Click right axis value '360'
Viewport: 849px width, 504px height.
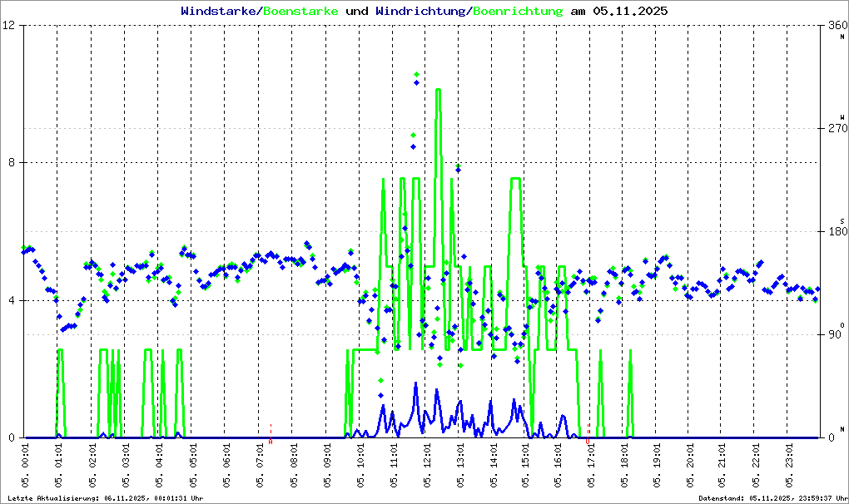click(x=837, y=25)
